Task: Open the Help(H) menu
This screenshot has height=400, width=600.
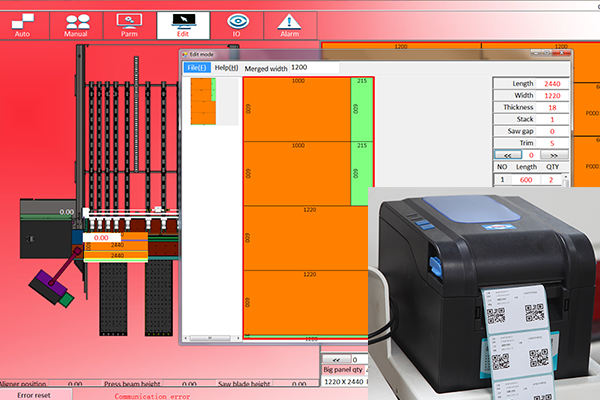Action: [227, 67]
